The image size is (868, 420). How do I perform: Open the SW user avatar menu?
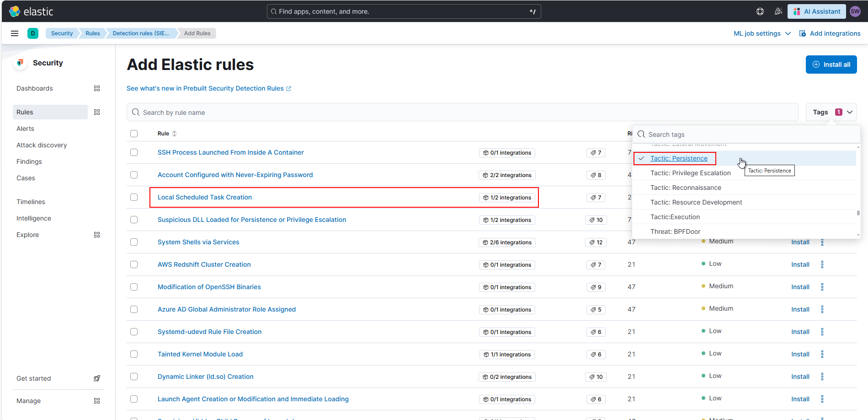(855, 11)
